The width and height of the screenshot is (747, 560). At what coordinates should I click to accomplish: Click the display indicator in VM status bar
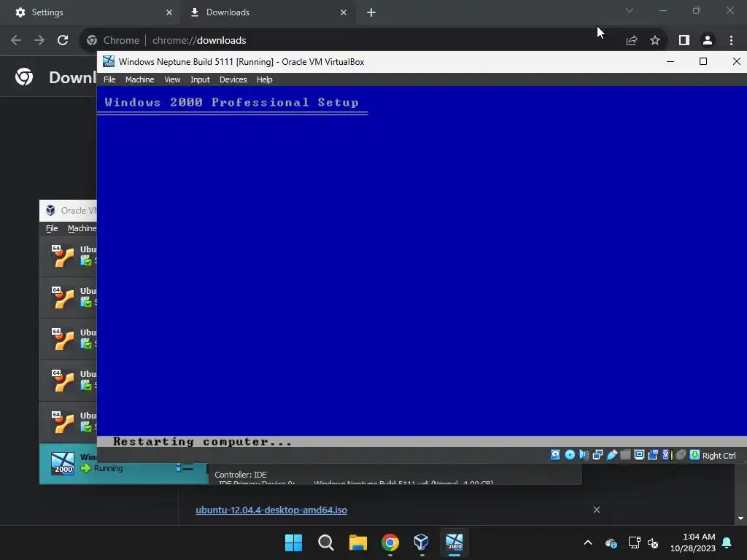pyautogui.click(x=639, y=455)
